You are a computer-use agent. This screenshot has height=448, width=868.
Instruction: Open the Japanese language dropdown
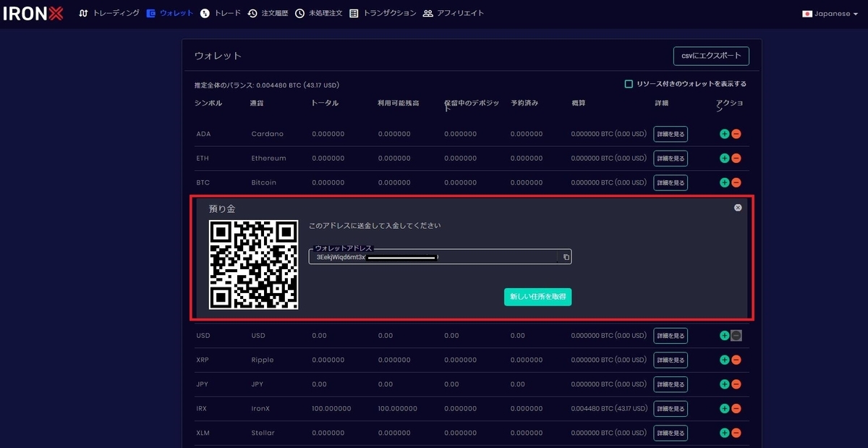830,14
